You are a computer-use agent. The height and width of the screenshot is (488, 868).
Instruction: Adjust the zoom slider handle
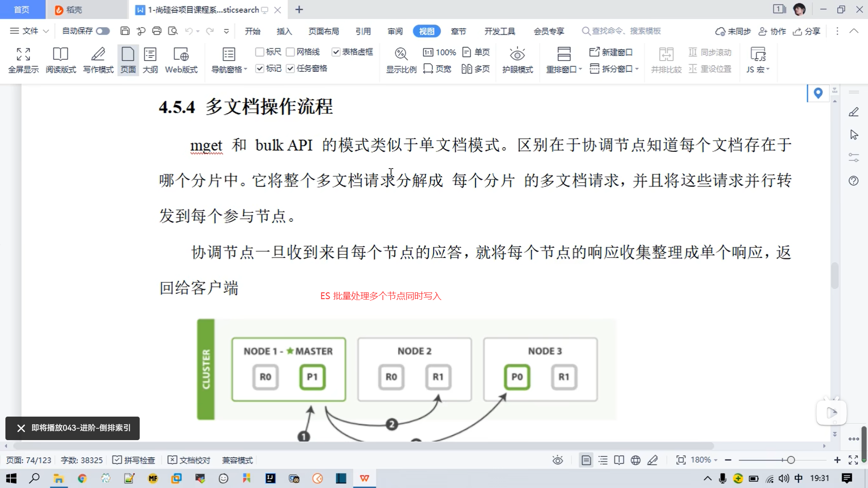[791, 460]
